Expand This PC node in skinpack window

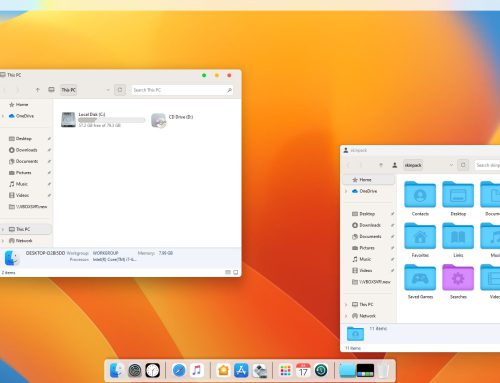[x=346, y=305]
